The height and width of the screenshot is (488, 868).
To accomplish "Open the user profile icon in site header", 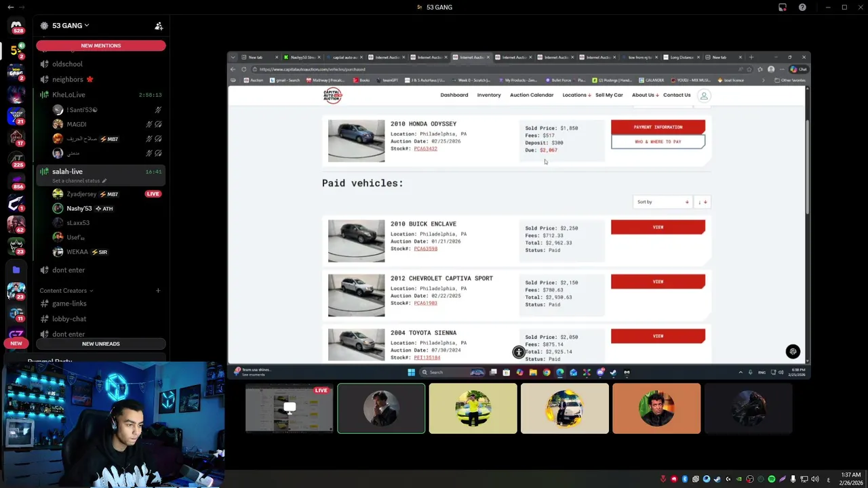I will pos(704,96).
